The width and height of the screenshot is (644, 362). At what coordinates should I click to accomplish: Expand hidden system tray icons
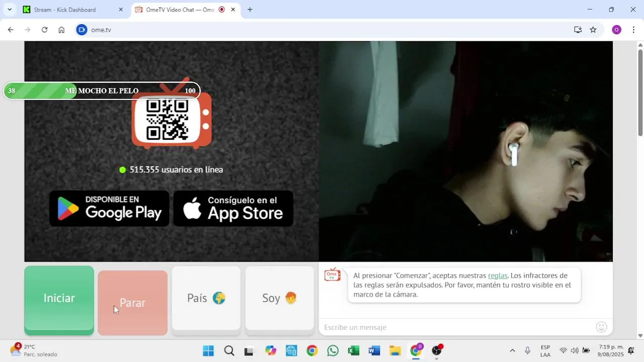click(x=512, y=350)
